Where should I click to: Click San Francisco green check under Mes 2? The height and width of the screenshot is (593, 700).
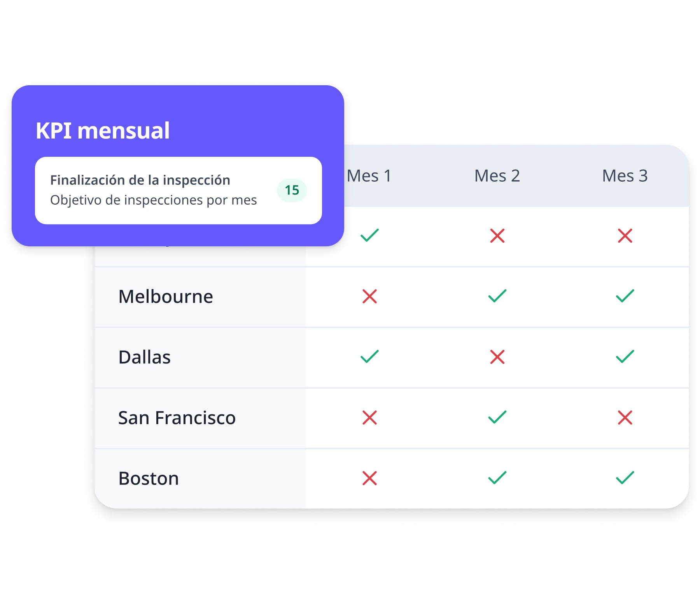[497, 418]
